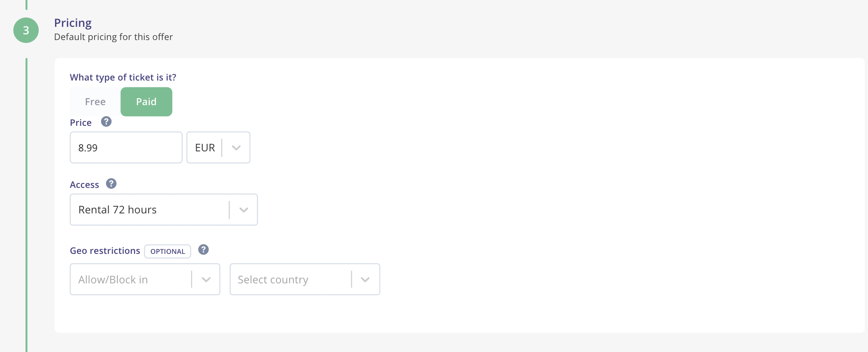Click the step 3 circle badge

[26, 30]
